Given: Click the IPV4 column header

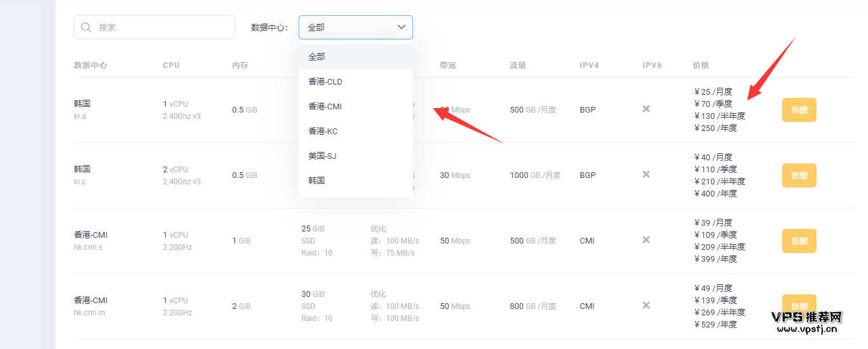Looking at the screenshot, I should [x=589, y=65].
